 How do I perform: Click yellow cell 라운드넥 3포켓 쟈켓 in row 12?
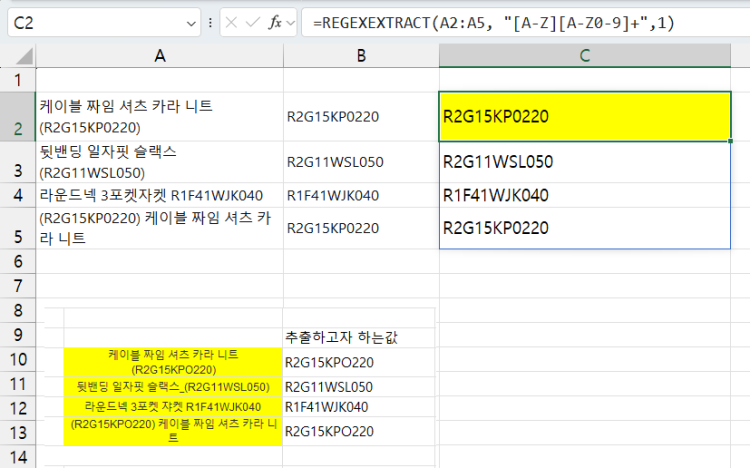click(173, 407)
